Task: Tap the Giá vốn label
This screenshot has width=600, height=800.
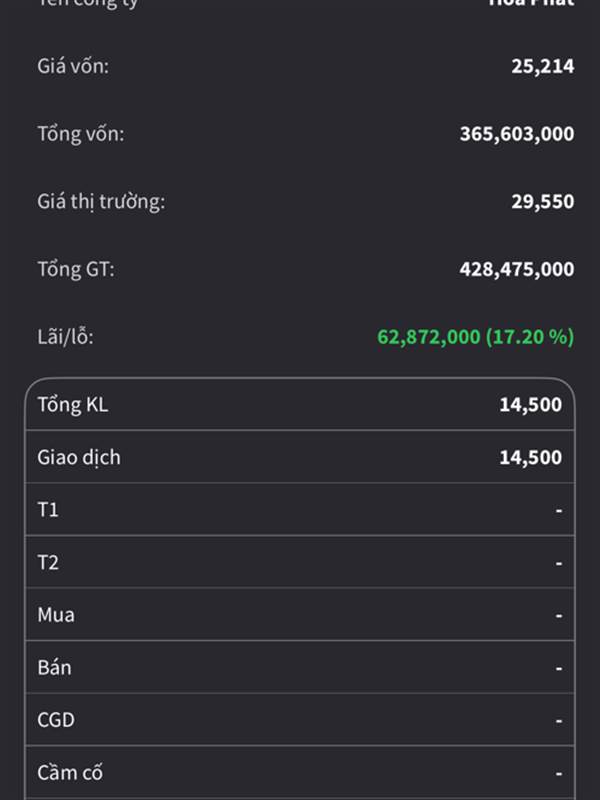Action: click(73, 66)
